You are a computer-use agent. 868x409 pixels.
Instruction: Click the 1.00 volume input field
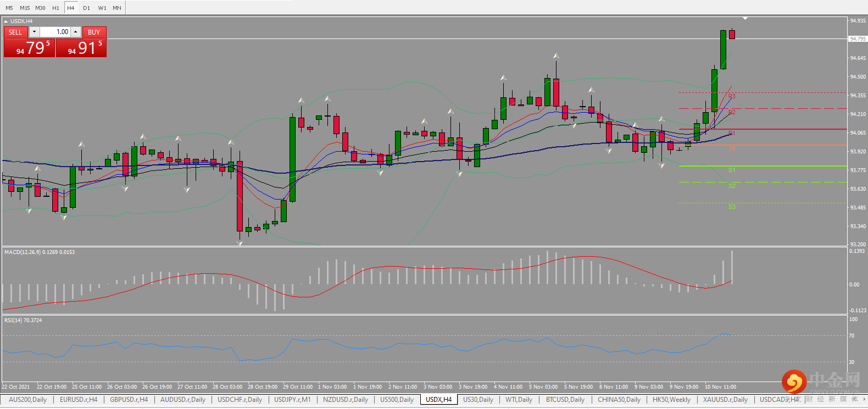[x=55, y=32]
